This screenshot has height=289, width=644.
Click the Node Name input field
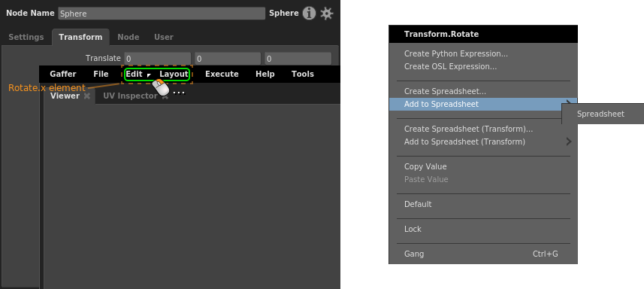(162, 14)
